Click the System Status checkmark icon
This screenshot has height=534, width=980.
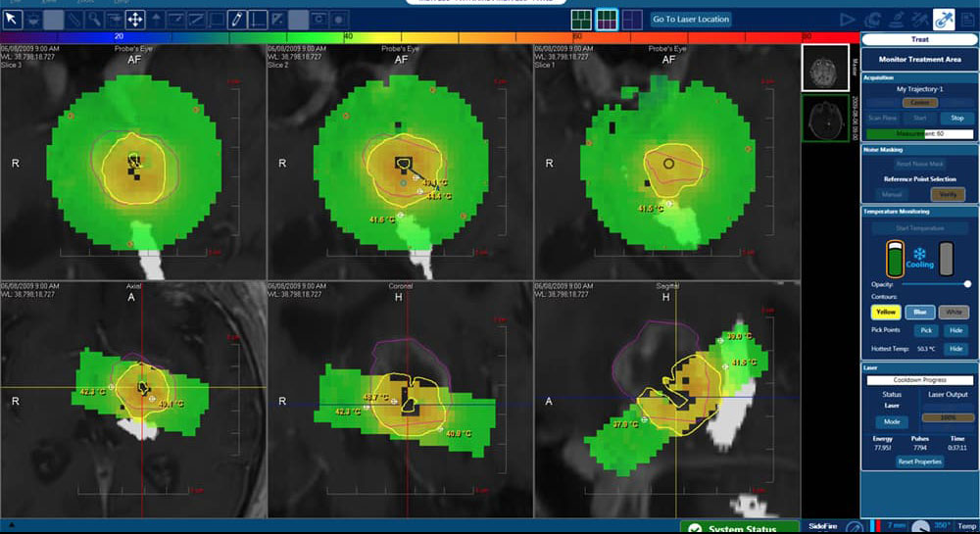(x=695, y=529)
